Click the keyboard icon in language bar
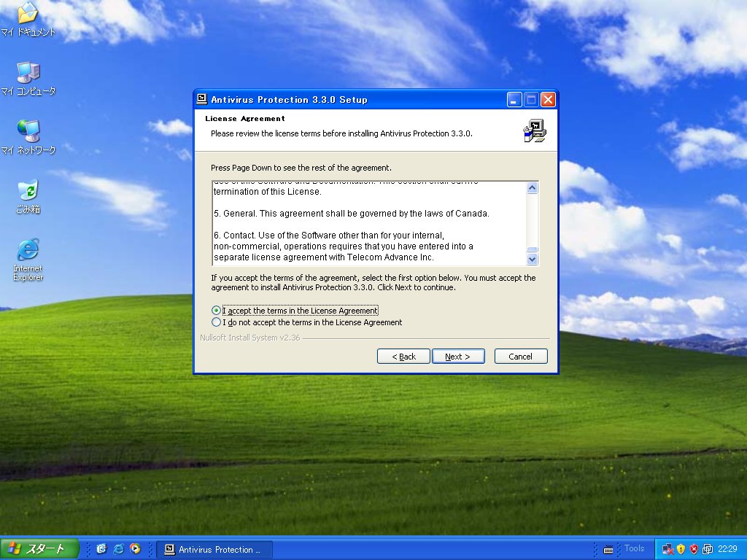This screenshot has width=747, height=560. (x=608, y=550)
